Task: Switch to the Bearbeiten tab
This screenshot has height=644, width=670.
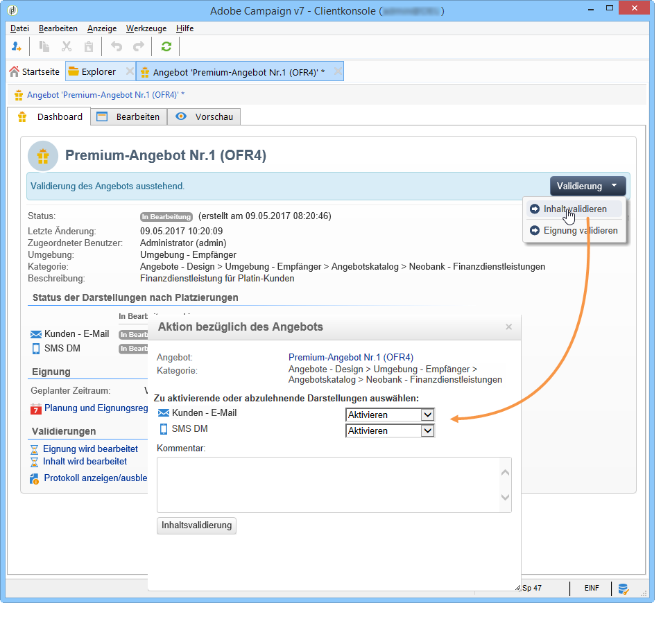Action: click(128, 116)
